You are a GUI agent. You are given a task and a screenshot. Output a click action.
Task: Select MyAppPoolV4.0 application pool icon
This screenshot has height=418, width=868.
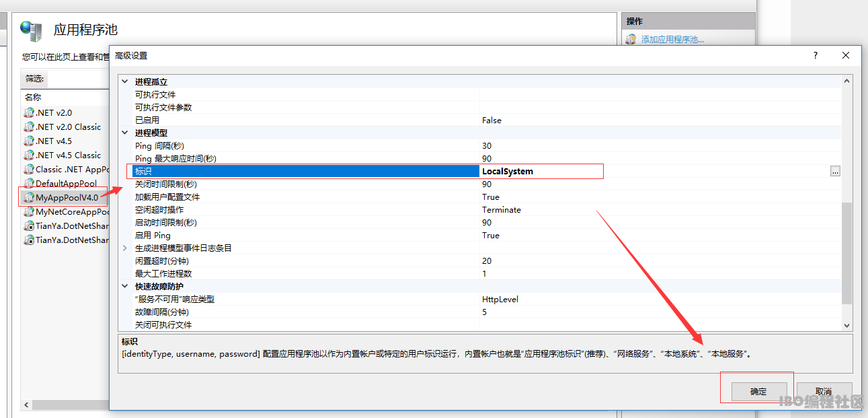coord(29,197)
